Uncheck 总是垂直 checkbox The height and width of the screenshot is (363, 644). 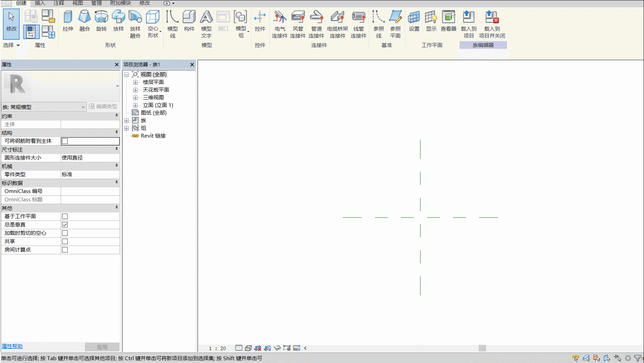(65, 225)
